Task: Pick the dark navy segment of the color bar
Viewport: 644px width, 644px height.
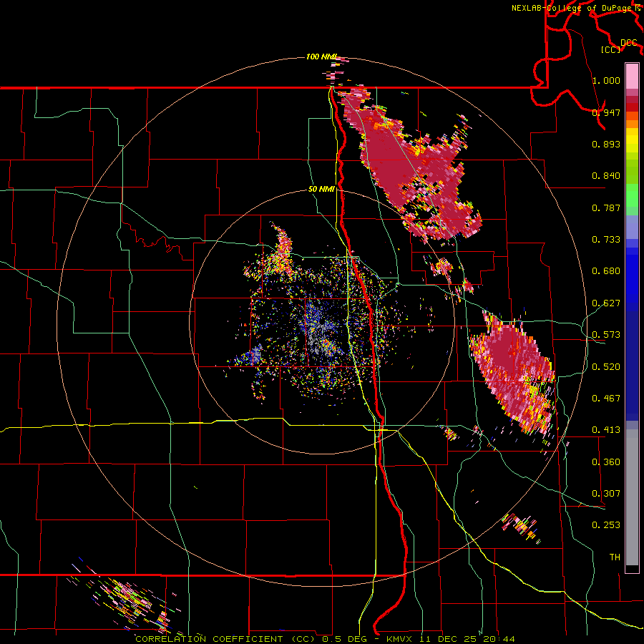Action: [632, 366]
